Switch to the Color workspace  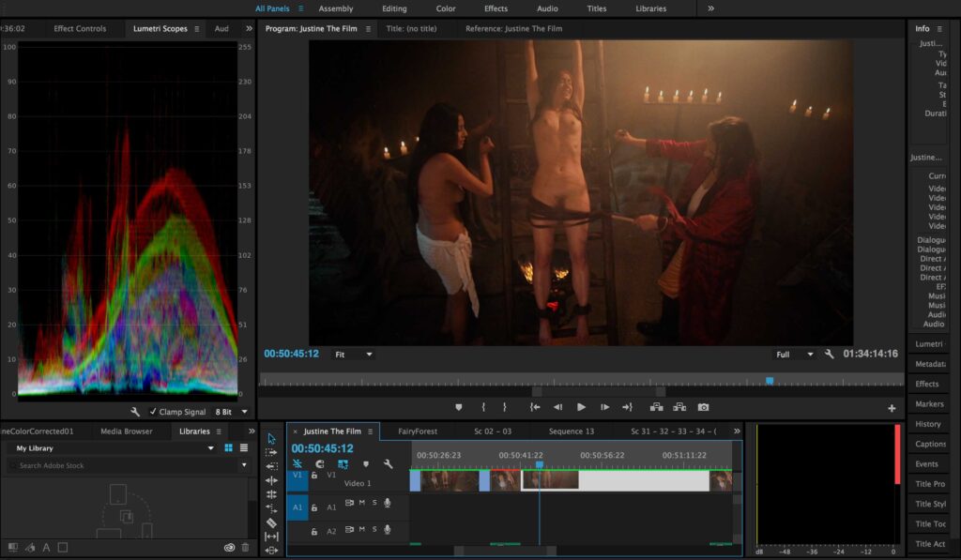[446, 8]
